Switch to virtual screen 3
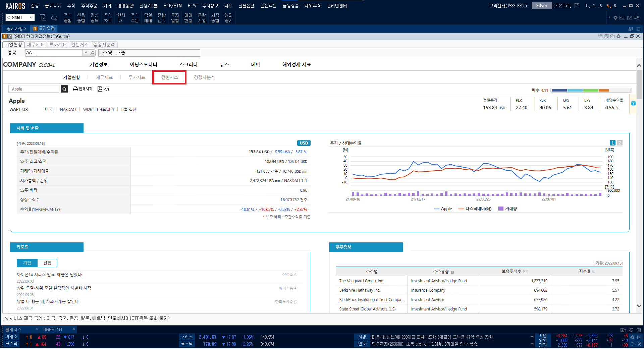The image size is (644, 349). 601,6
